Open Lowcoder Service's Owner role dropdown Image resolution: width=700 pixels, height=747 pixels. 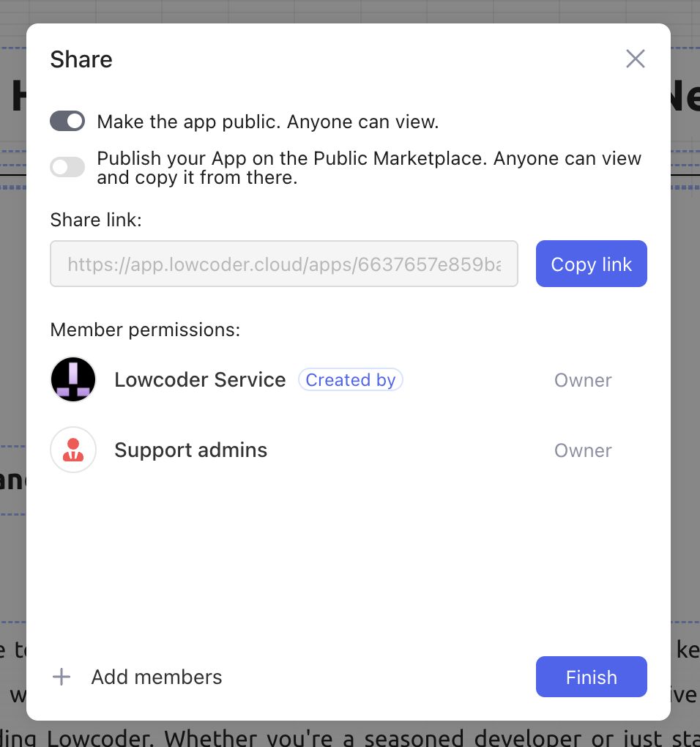[583, 380]
